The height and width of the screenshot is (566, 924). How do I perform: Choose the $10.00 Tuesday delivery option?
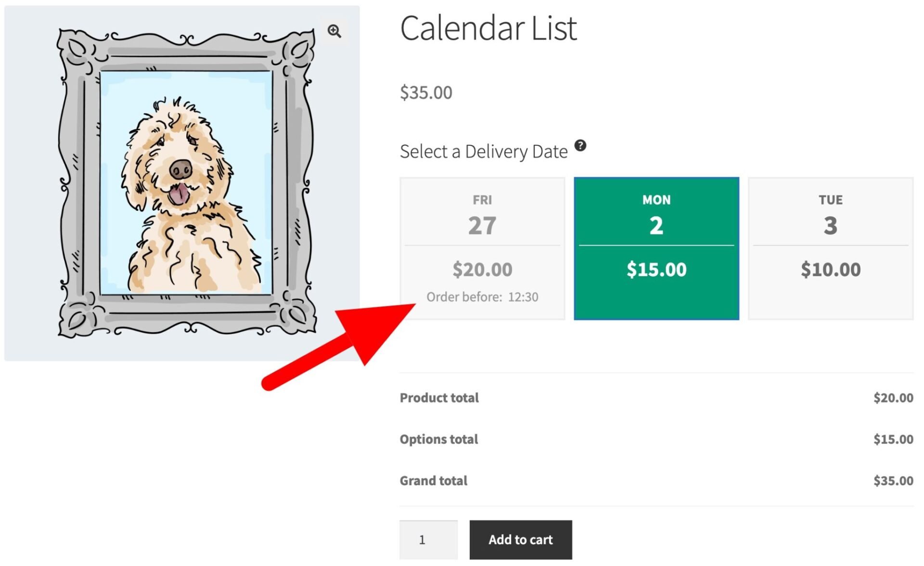[830, 270]
